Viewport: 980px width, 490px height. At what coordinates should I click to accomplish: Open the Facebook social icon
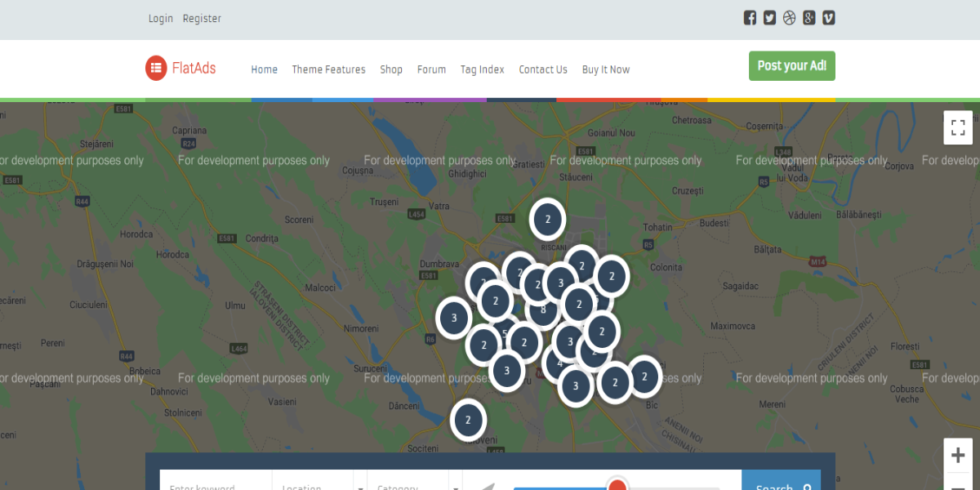point(750,18)
